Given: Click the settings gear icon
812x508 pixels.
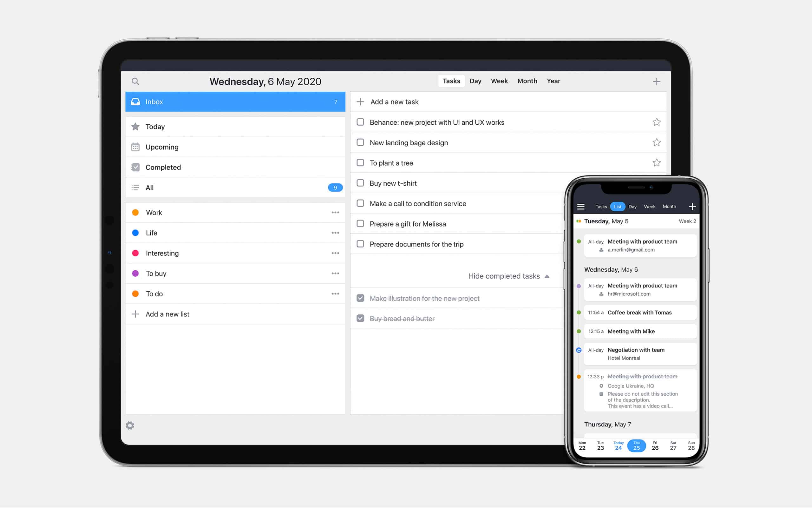Looking at the screenshot, I should [x=129, y=426].
